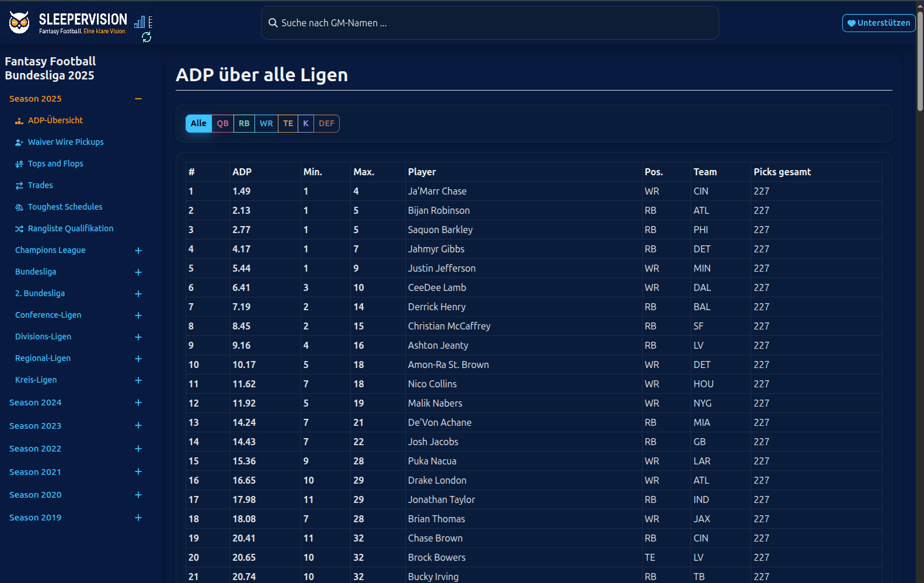
Task: Expand the Season 2024 section
Action: click(138, 402)
